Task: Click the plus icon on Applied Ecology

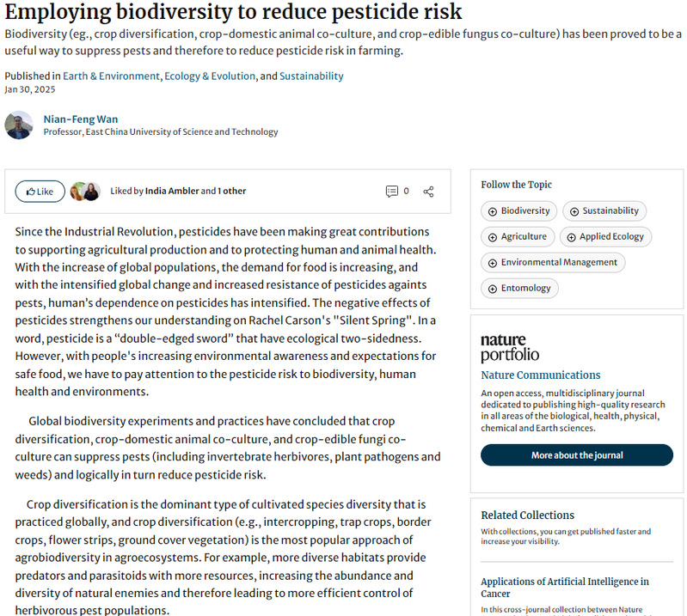Action: pyautogui.click(x=571, y=237)
